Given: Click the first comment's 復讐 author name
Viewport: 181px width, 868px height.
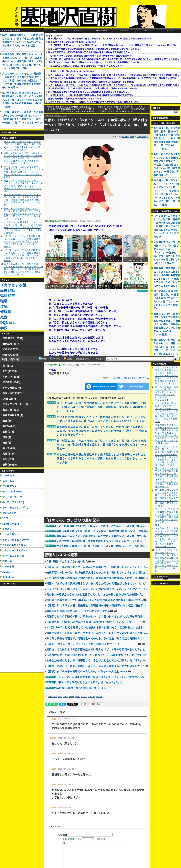Looking at the screenshot, I should click(x=54, y=719).
